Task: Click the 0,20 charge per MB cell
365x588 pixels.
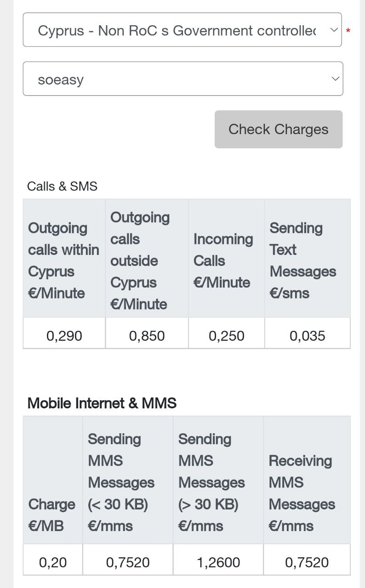Action: click(53, 562)
